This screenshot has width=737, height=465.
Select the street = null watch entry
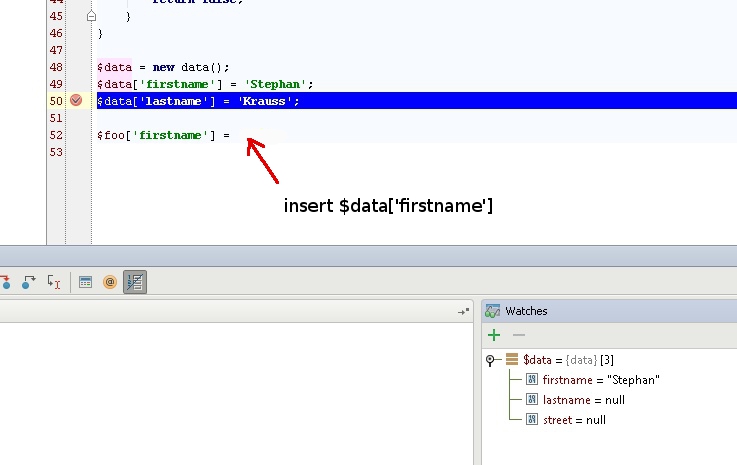coord(574,420)
